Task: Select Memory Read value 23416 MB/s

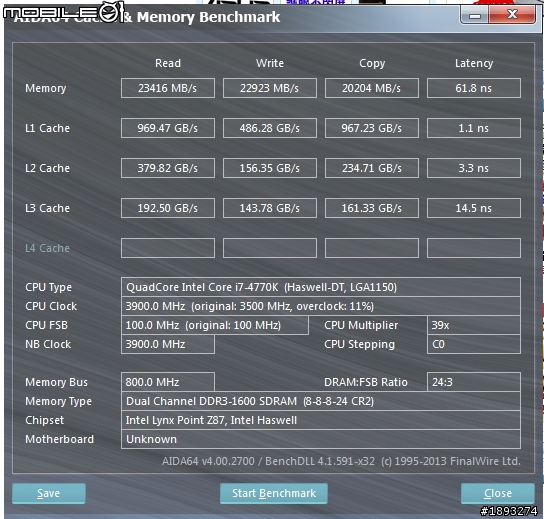Action: 168,88
